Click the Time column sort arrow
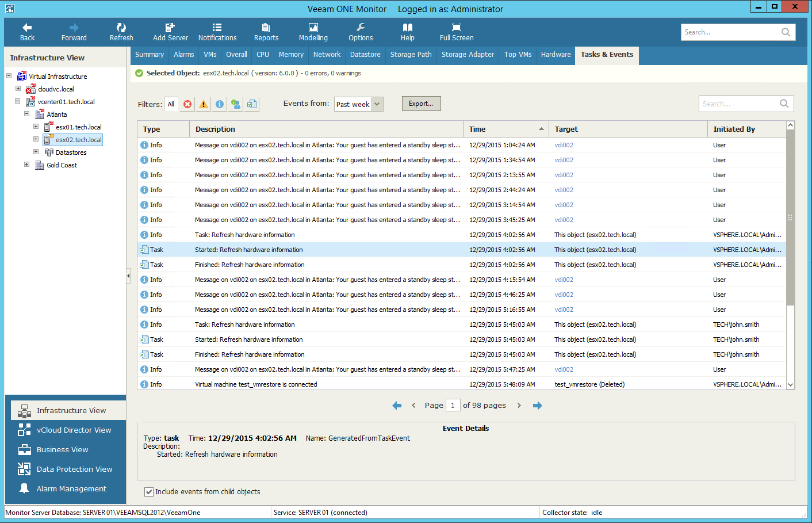Viewport: 812px width, 523px height. tap(541, 129)
